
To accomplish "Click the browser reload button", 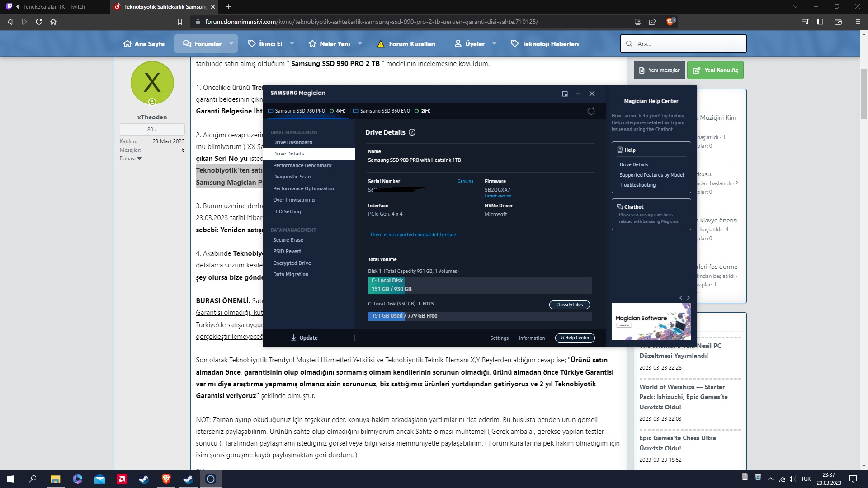I will coord(39,22).
